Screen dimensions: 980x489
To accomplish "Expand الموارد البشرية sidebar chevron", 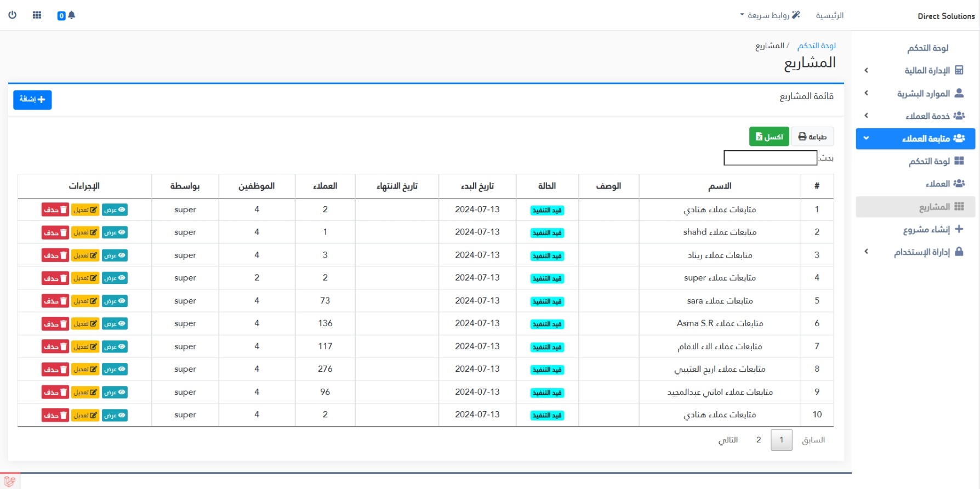I will coord(867,93).
